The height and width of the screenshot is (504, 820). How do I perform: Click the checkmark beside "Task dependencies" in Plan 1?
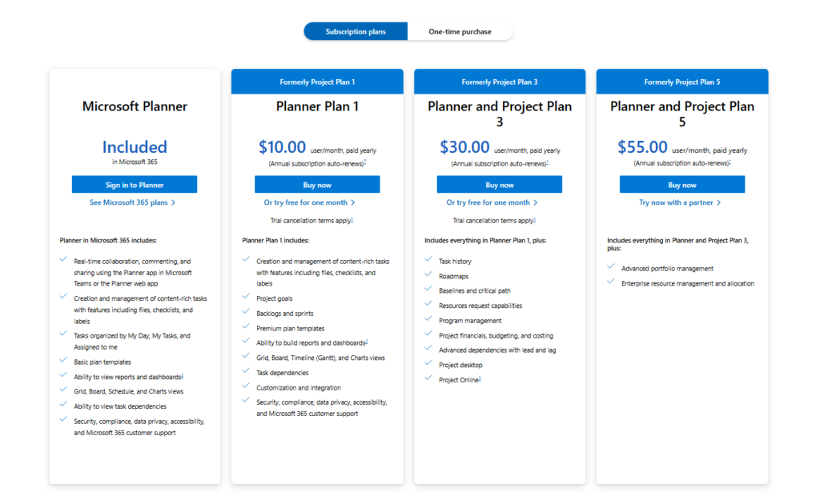click(246, 370)
